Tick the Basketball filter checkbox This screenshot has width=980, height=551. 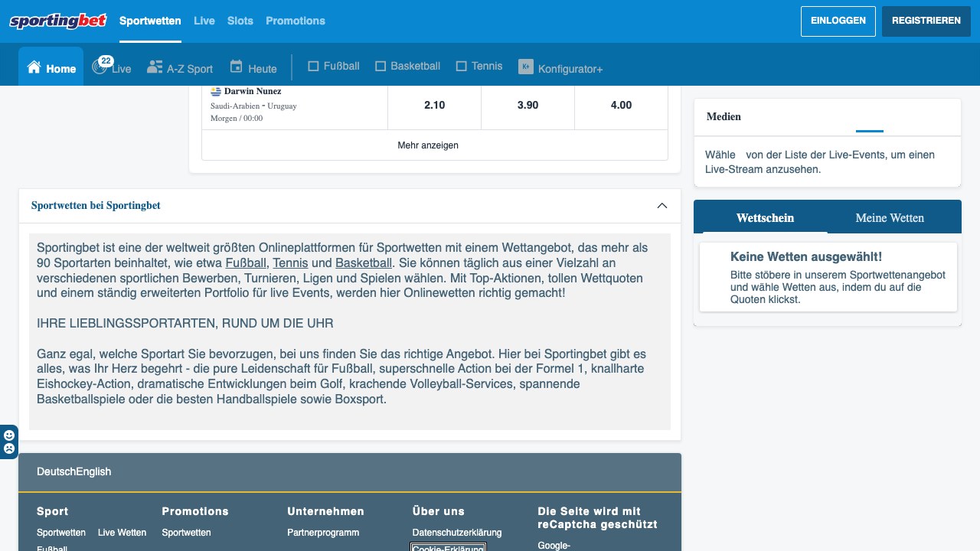(x=380, y=67)
